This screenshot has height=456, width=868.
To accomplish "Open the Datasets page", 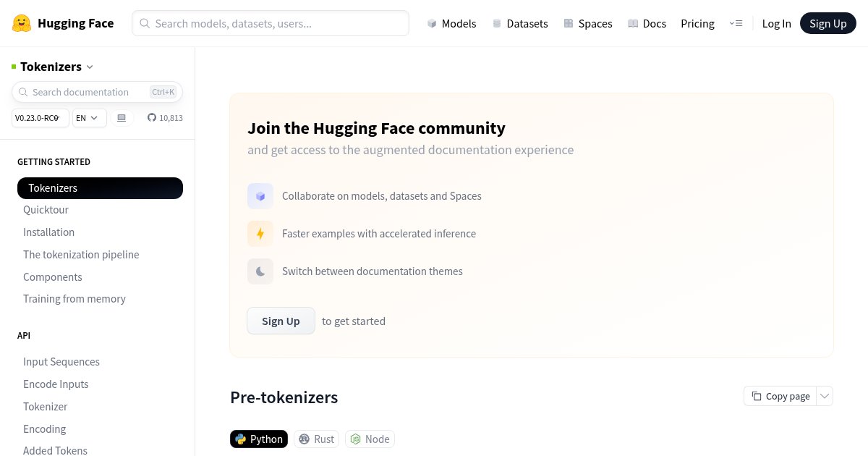I will [519, 23].
